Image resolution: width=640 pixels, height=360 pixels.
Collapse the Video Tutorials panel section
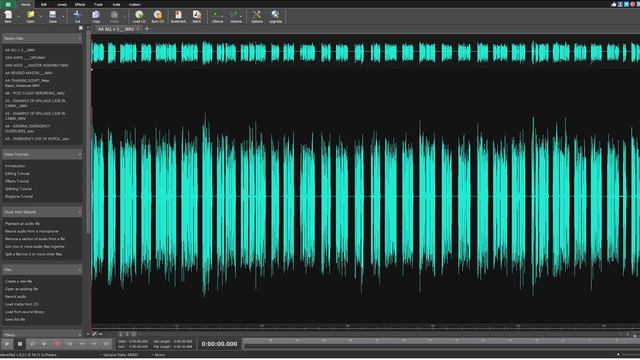(80, 155)
